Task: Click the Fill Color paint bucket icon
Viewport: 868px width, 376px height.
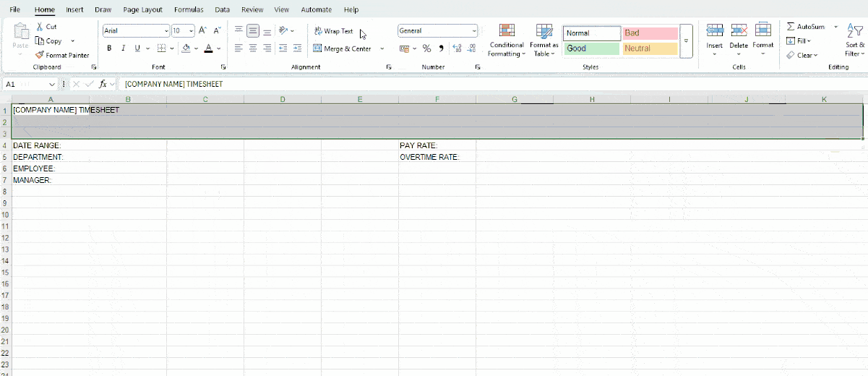Action: 186,48
